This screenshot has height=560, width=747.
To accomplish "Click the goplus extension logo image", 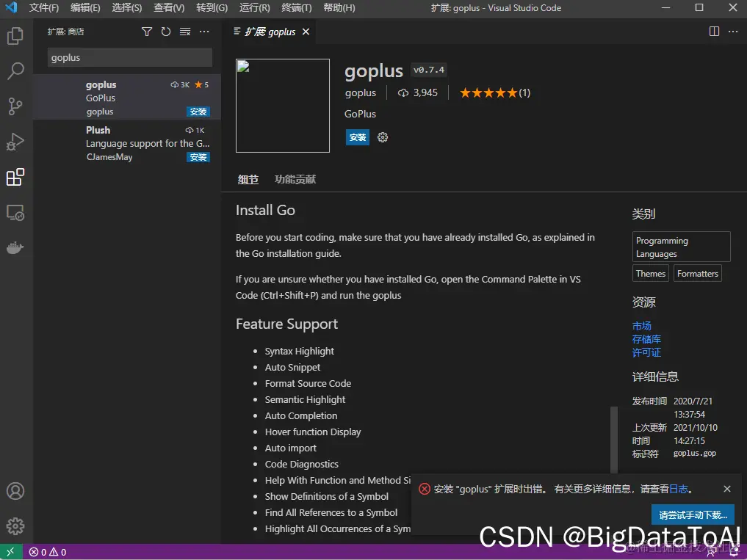I will 283,106.
